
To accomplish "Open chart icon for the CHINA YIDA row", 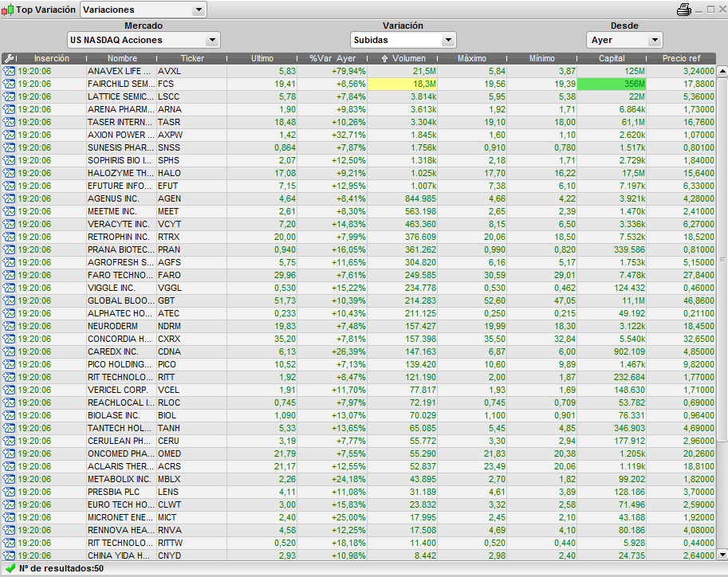I will click(x=9, y=555).
